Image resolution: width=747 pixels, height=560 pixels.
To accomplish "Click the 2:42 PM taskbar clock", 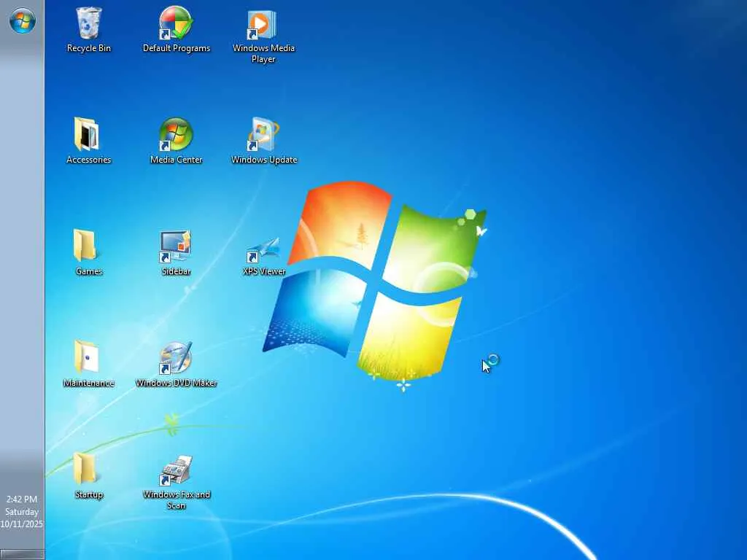I will 22,499.
